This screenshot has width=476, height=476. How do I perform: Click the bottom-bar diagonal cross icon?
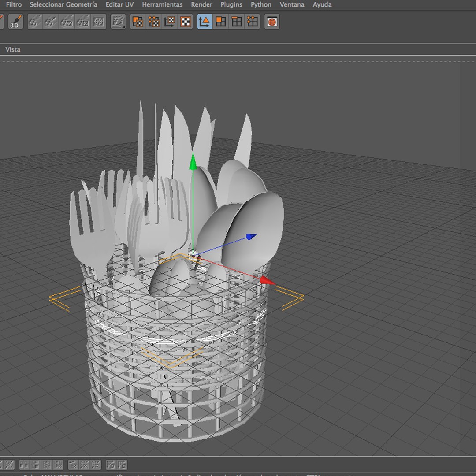pyautogui.click(x=9, y=465)
